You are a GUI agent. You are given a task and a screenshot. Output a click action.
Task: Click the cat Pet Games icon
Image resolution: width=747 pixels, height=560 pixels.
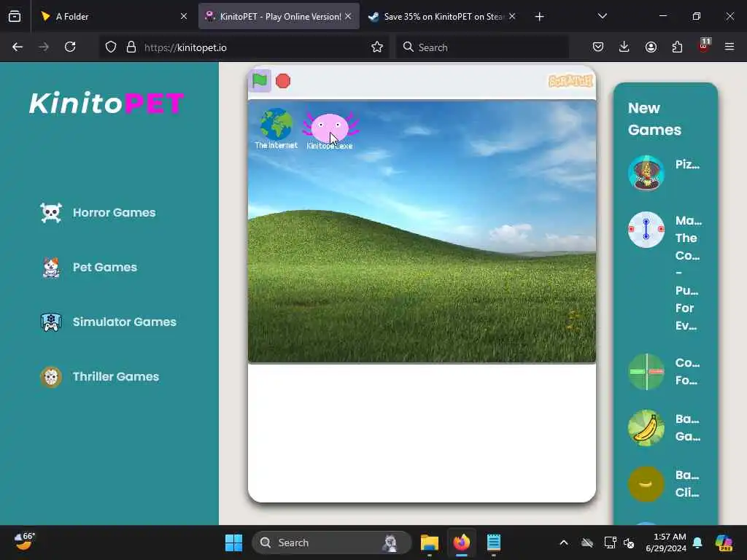[x=51, y=268]
